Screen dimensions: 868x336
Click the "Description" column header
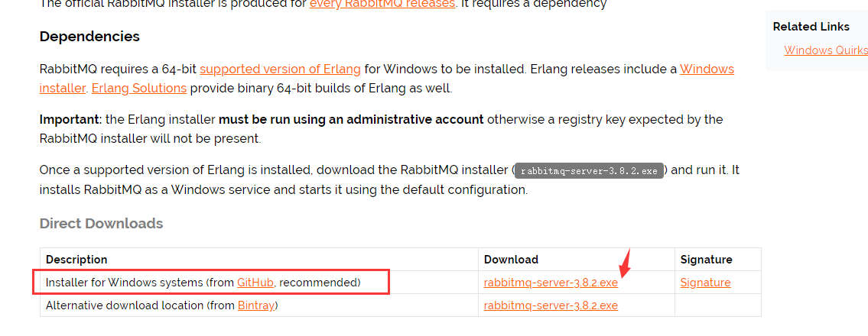pos(76,260)
